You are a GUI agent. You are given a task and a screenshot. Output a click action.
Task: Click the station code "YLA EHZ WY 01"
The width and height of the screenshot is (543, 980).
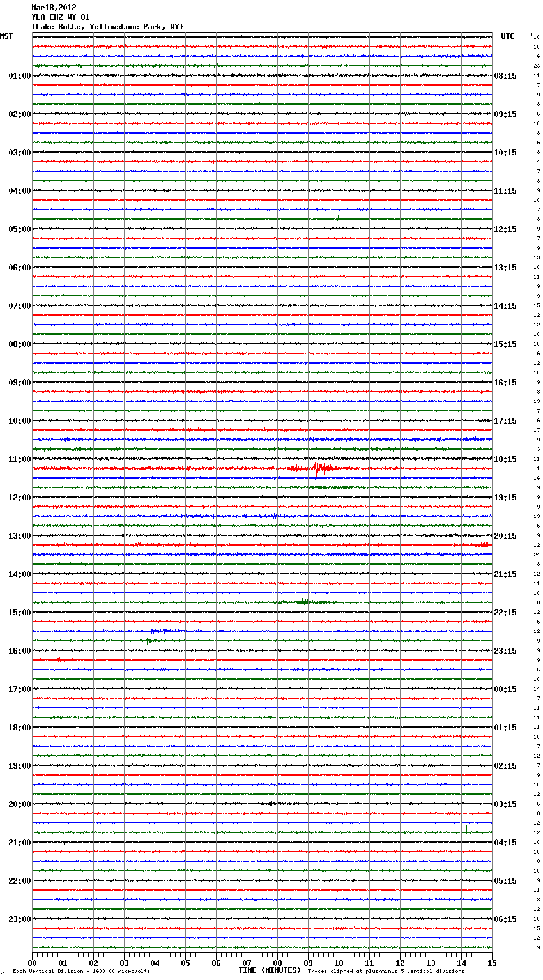(x=61, y=17)
